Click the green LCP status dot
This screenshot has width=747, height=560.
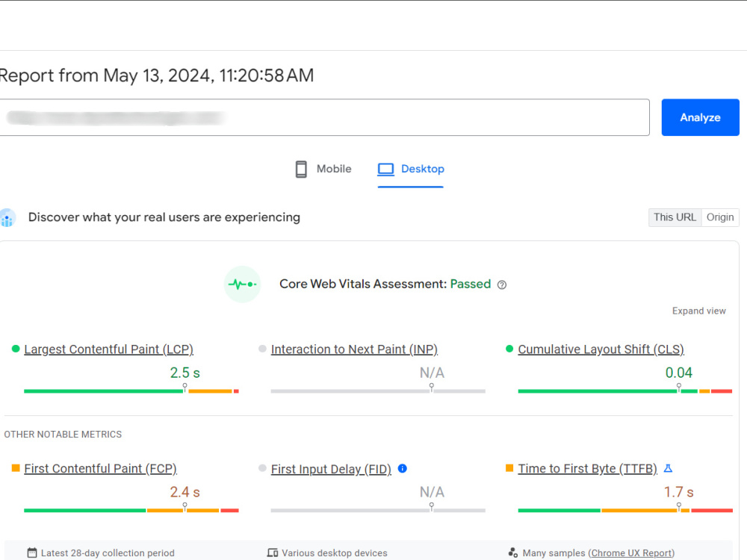(16, 349)
